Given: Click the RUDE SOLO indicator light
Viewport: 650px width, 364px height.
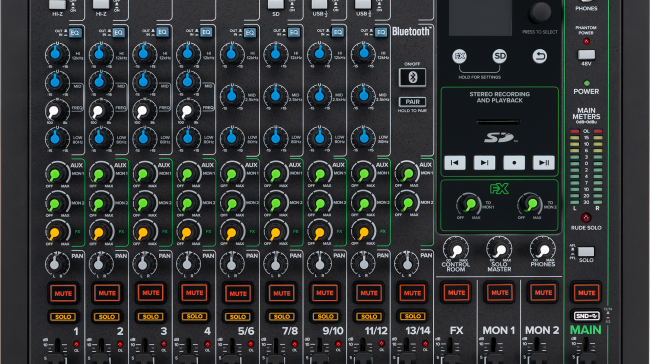Looking at the screenshot, I should coord(586,218).
